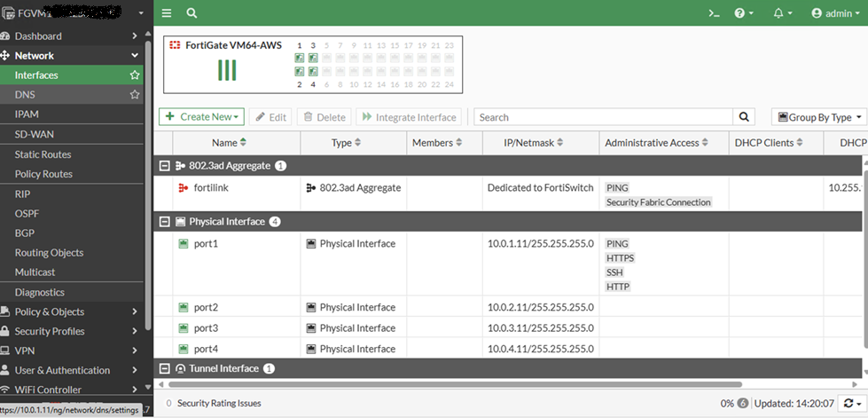Open the Group By Type dropdown
868x418 pixels.
(818, 117)
